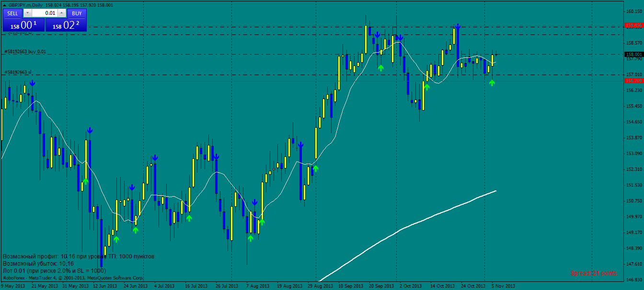This screenshot has height=290, width=644.
Task: Click the '9 May 2013' date label
Action: pos(12,286)
